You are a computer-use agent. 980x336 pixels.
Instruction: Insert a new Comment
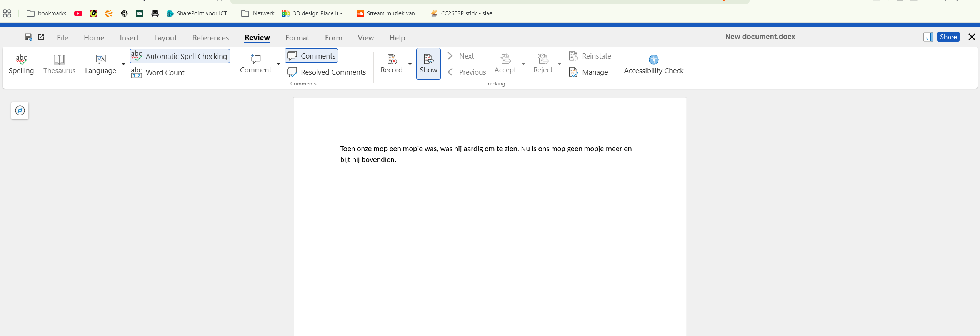pyautogui.click(x=255, y=64)
